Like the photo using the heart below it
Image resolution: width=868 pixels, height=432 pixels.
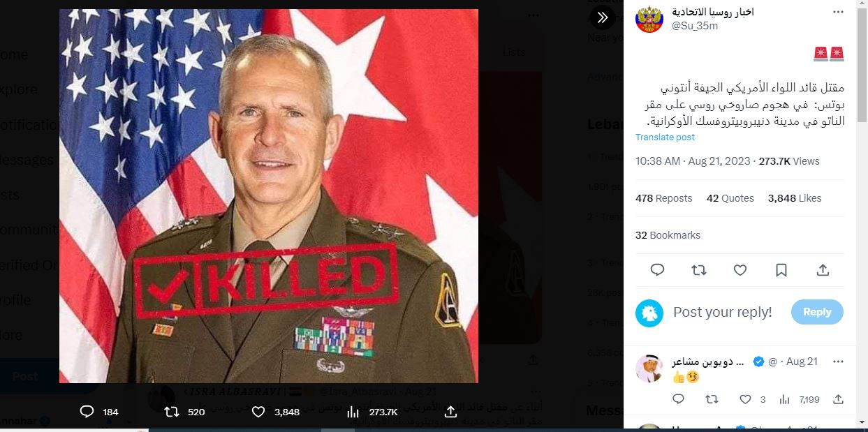(258, 412)
